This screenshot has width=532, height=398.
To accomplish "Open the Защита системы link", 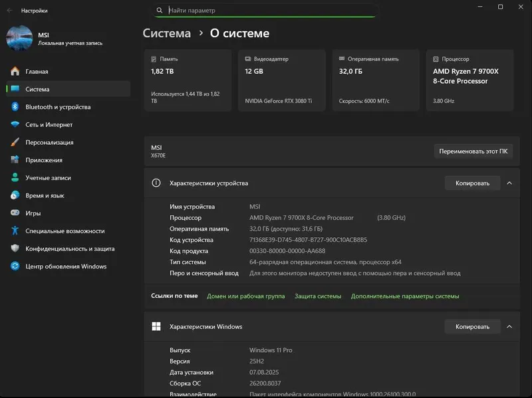I will pos(318,296).
